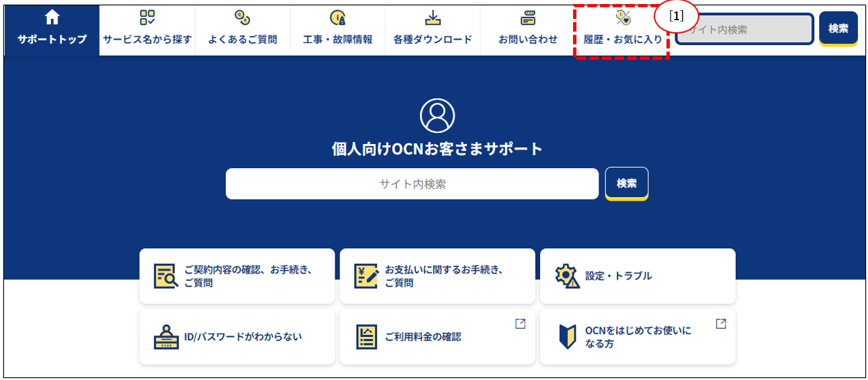Screen dimensions: 868x380
Task: Click the よくあるご質問 Q&A icon
Action: pyautogui.click(x=243, y=18)
